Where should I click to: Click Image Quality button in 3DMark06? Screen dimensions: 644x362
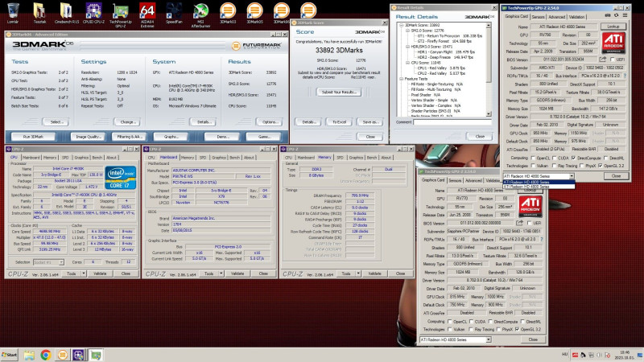(89, 137)
